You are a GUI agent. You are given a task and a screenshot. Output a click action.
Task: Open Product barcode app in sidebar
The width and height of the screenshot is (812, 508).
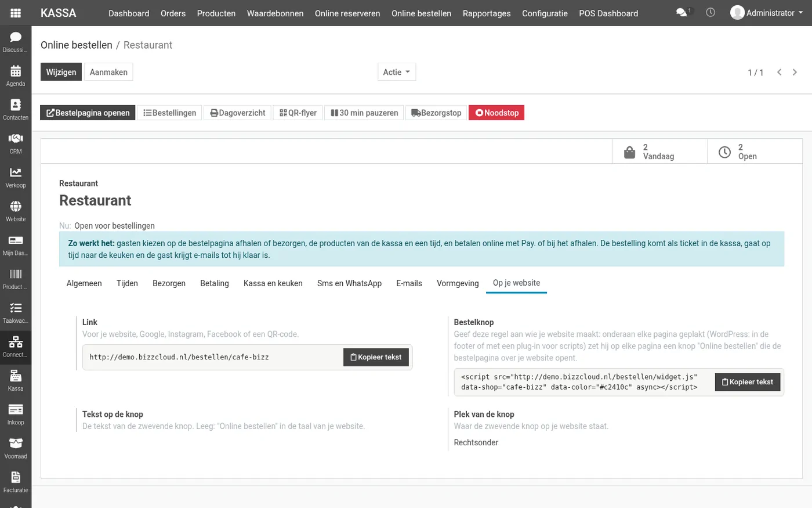pyautogui.click(x=16, y=279)
